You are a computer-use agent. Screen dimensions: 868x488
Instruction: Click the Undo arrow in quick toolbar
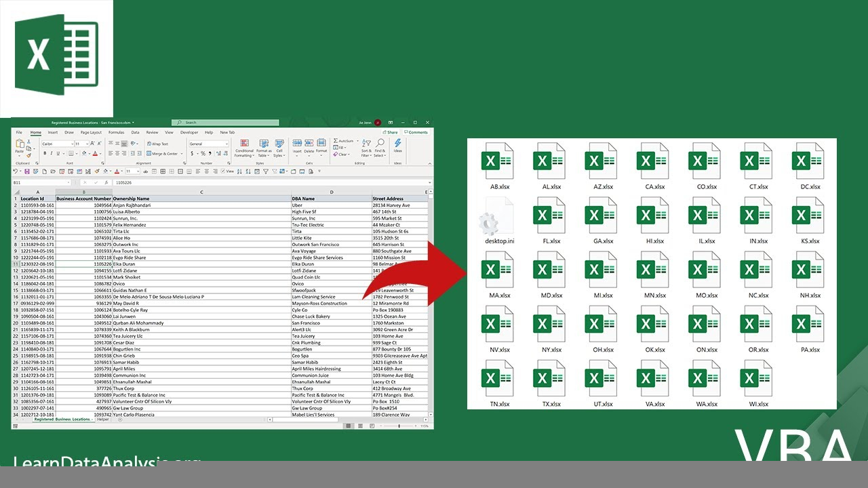point(16,171)
